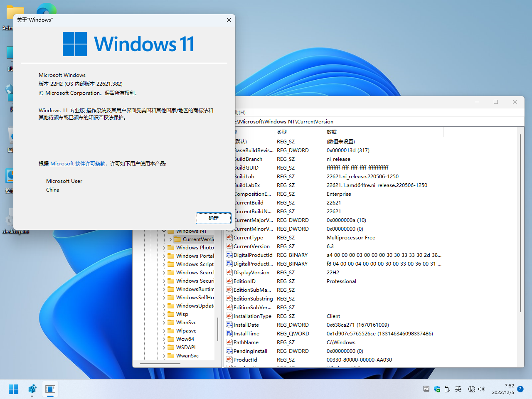Expand the WlanSvc key

164,323
